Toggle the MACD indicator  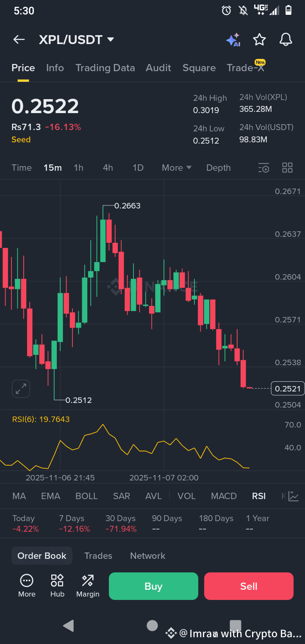[x=224, y=496]
